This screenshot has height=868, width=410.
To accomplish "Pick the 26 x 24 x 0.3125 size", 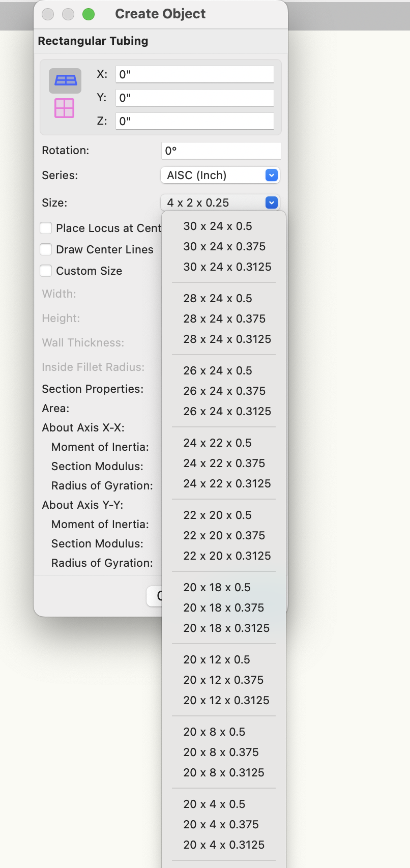I will [x=227, y=411].
